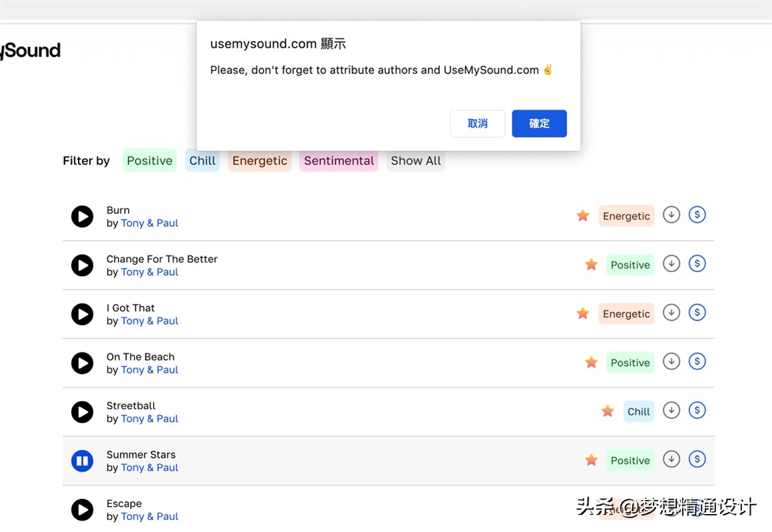Filter tracks by Energetic
772x532 pixels.
[260, 161]
